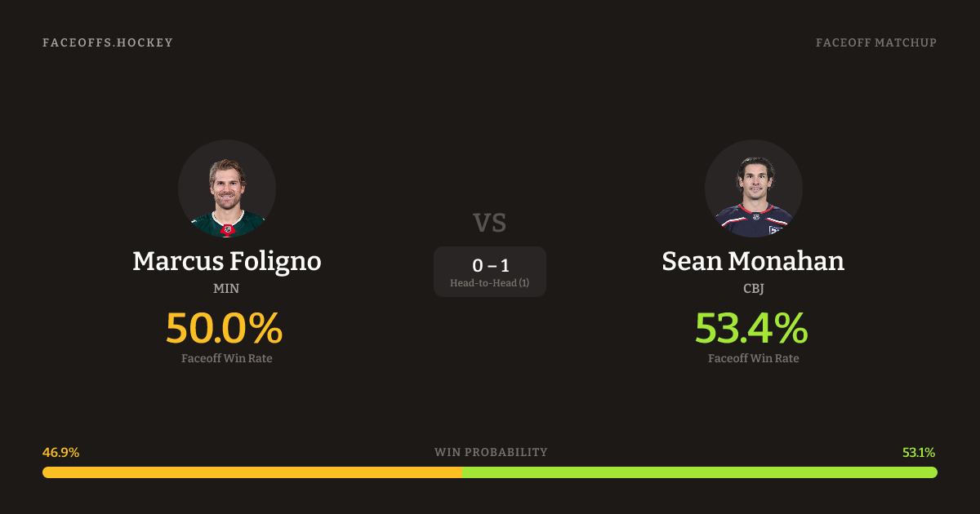
Task: Click Foligno's 50.0% faceoff win rate
Action: (225, 328)
